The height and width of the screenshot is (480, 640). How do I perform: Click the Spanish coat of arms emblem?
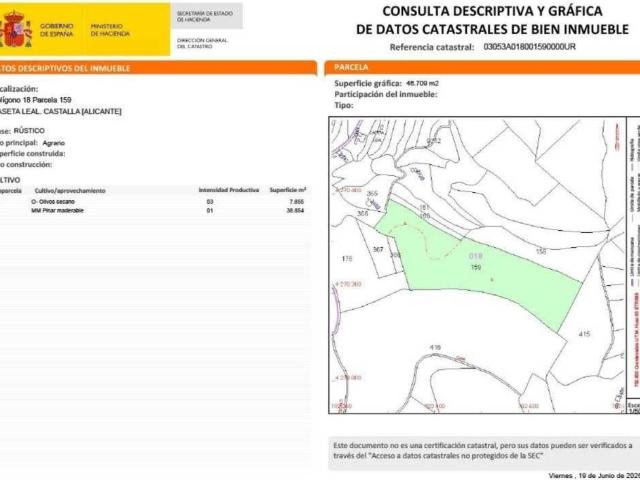coord(16,29)
